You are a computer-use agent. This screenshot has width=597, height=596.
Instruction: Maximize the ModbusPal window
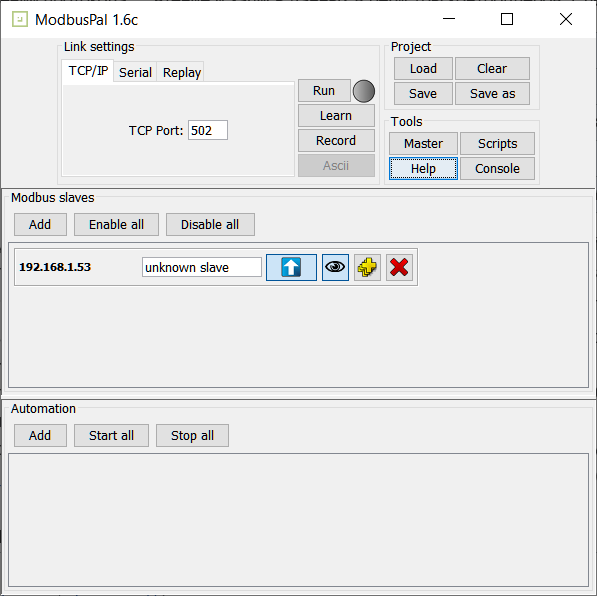click(x=507, y=19)
